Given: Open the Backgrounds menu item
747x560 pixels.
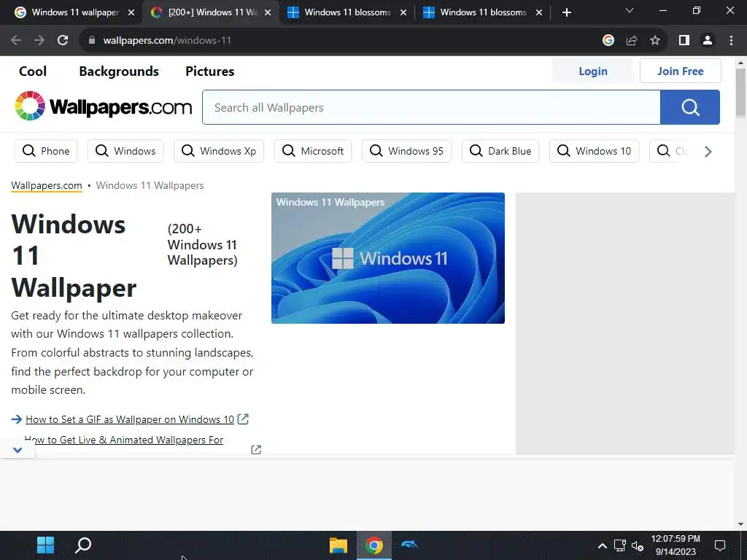Looking at the screenshot, I should pyautogui.click(x=119, y=71).
